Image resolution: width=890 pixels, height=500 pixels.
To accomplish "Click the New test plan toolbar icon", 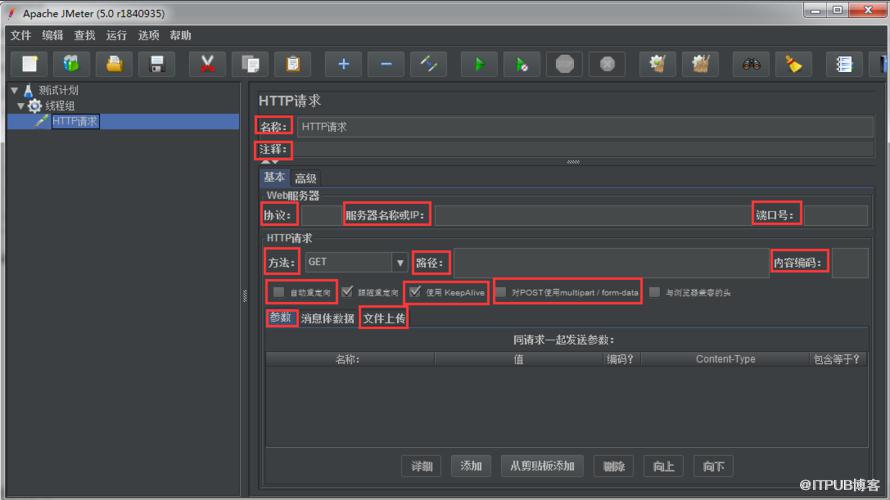I will [x=30, y=64].
